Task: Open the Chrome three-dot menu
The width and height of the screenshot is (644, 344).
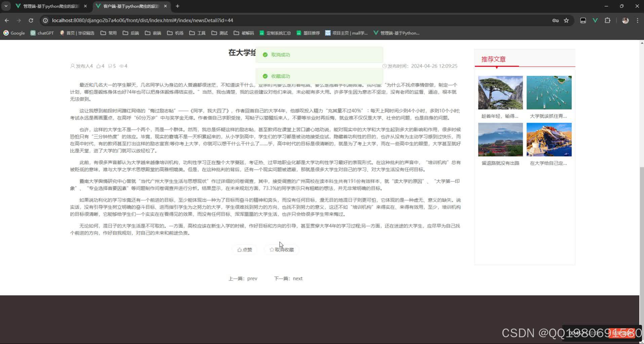Action: pos(637,20)
